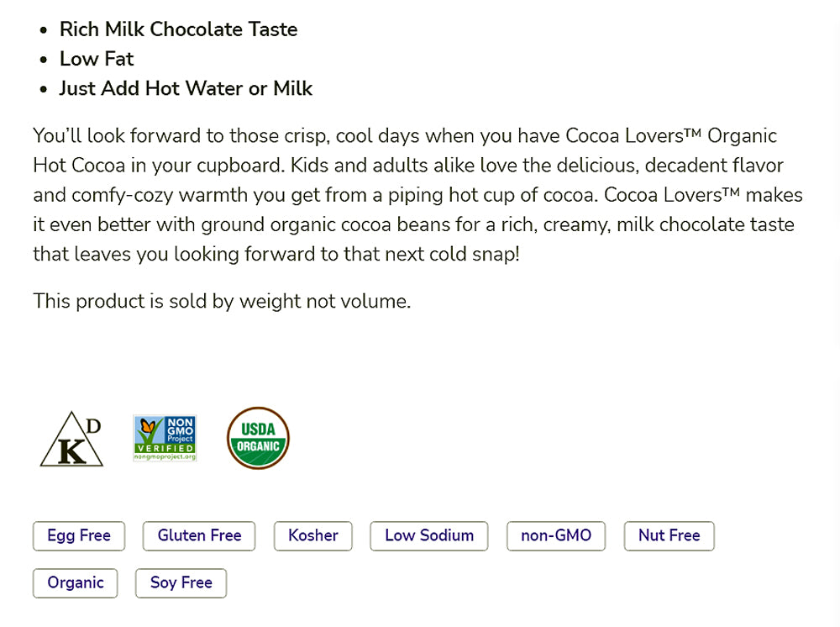Click the USDA Organic seal
This screenshot has height=627, width=840.
pyautogui.click(x=258, y=438)
